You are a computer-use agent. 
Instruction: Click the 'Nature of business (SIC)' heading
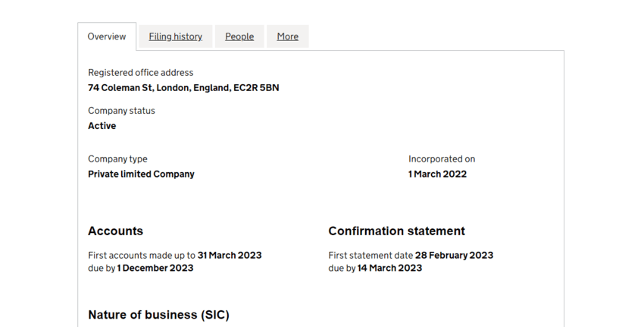[x=158, y=315]
